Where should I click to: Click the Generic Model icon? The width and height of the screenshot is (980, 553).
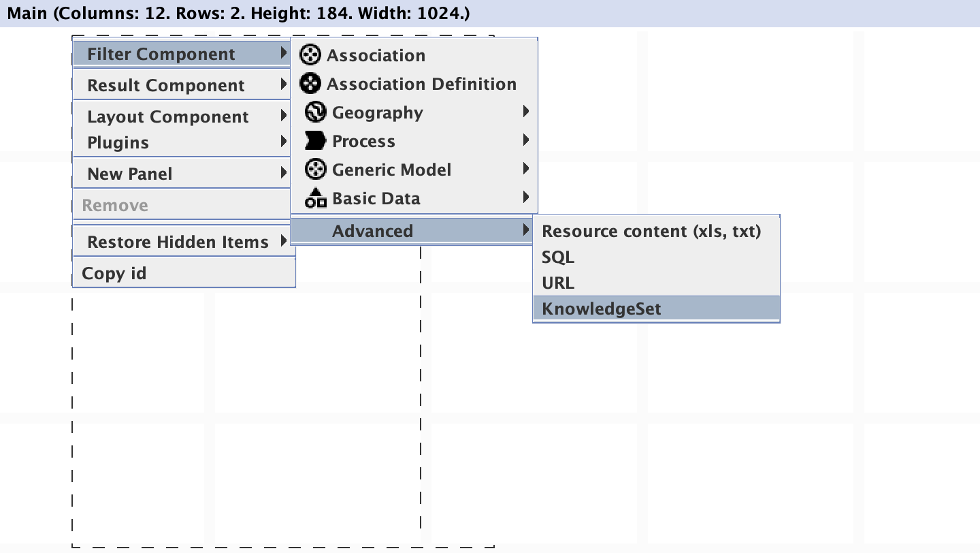coord(315,170)
